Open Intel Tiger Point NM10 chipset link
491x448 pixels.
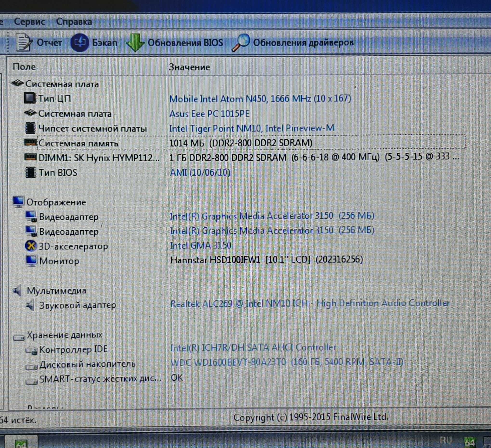pyautogui.click(x=252, y=128)
